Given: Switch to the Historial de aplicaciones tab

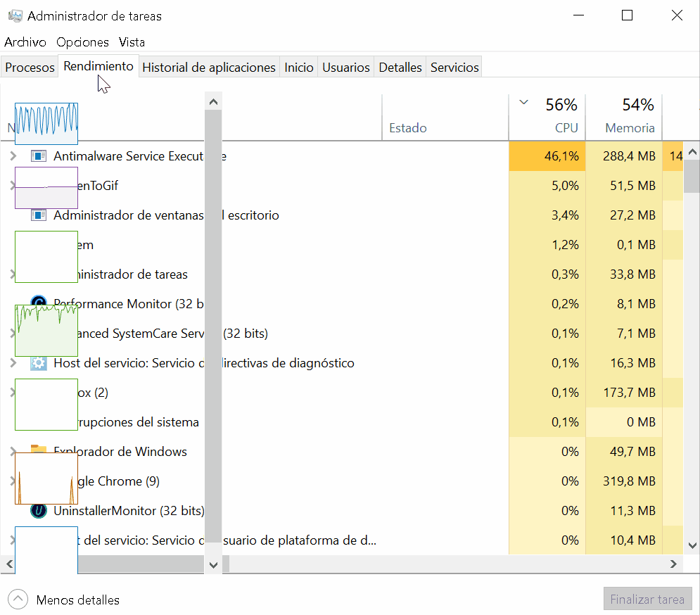Looking at the screenshot, I should 209,68.
